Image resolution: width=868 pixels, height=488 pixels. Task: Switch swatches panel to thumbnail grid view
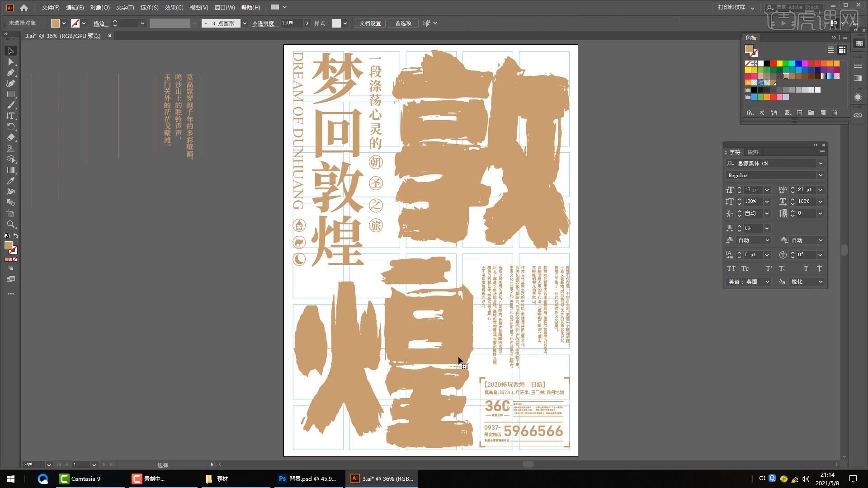pos(842,50)
